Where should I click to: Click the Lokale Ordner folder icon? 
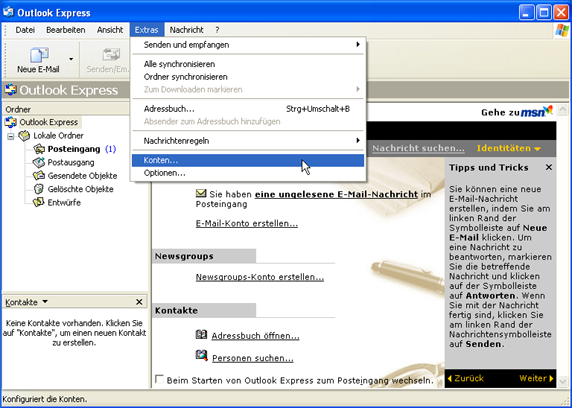point(24,136)
